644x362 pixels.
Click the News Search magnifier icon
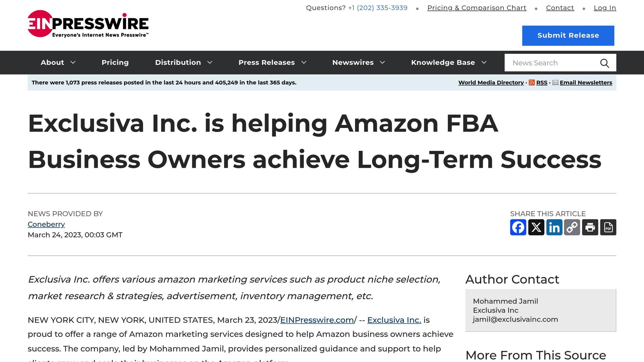604,63
